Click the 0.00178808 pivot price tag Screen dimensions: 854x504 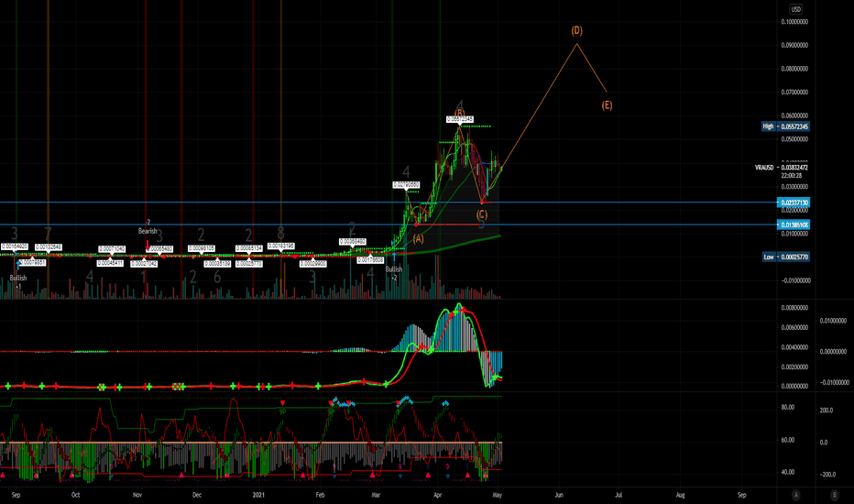[370, 260]
